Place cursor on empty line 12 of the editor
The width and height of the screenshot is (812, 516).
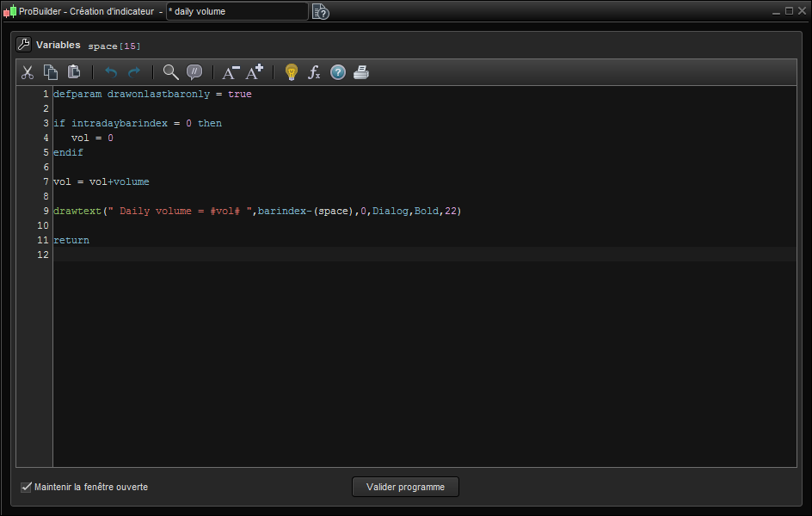(344, 255)
